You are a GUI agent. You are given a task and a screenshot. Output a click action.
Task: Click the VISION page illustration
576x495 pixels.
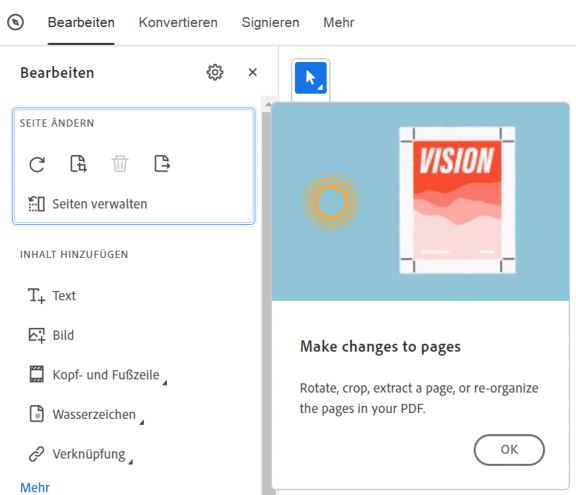457,200
